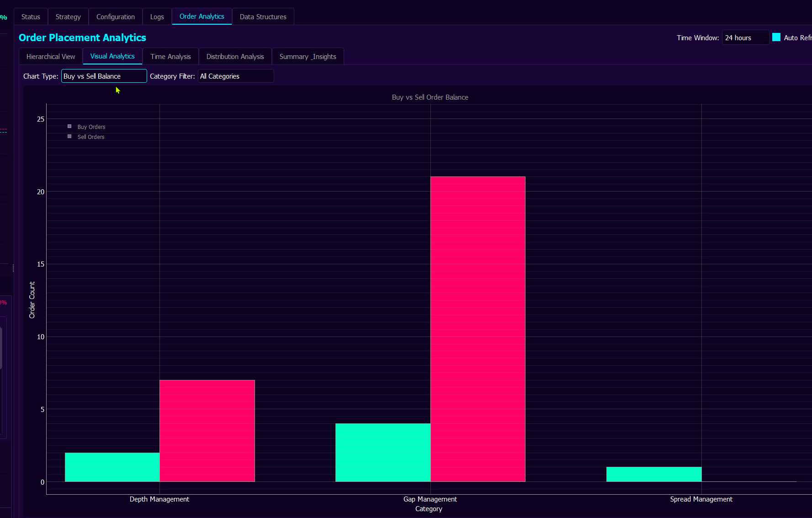The width and height of the screenshot is (812, 518).
Task: Click the Sell Orders legend marker
Action: [x=69, y=137]
